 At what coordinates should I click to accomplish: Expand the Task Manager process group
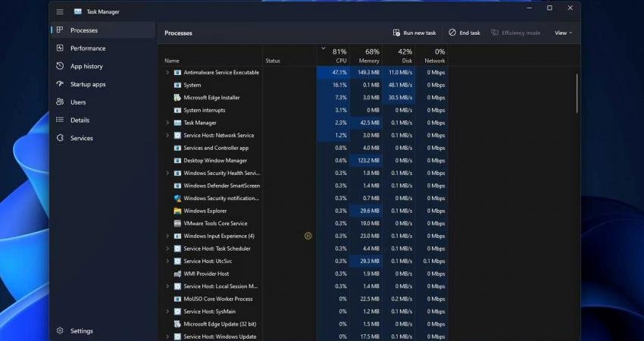[x=167, y=123]
